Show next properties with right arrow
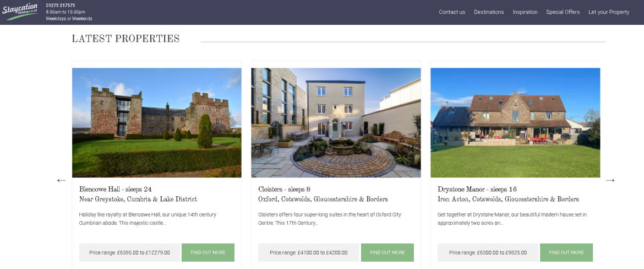Image resolution: width=644 pixels, height=269 pixels. tap(610, 180)
